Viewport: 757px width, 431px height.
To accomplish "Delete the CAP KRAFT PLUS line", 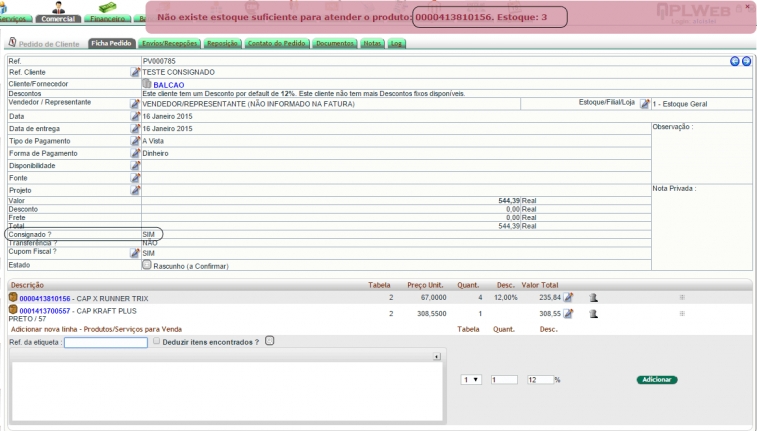I will (593, 314).
